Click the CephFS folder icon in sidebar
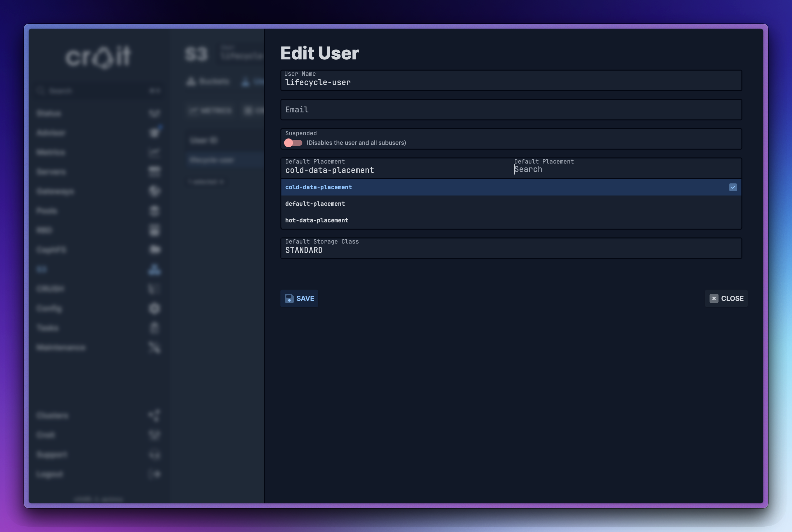Screen dimensions: 792x532 point(154,250)
